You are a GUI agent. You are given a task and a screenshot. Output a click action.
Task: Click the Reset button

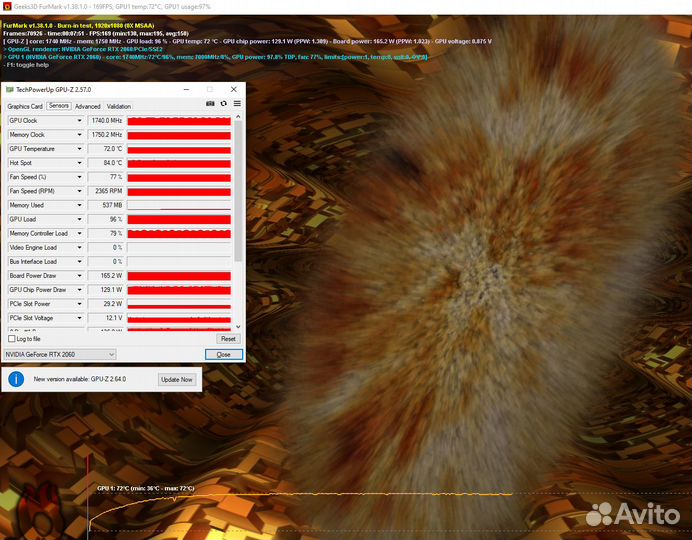pyautogui.click(x=228, y=339)
